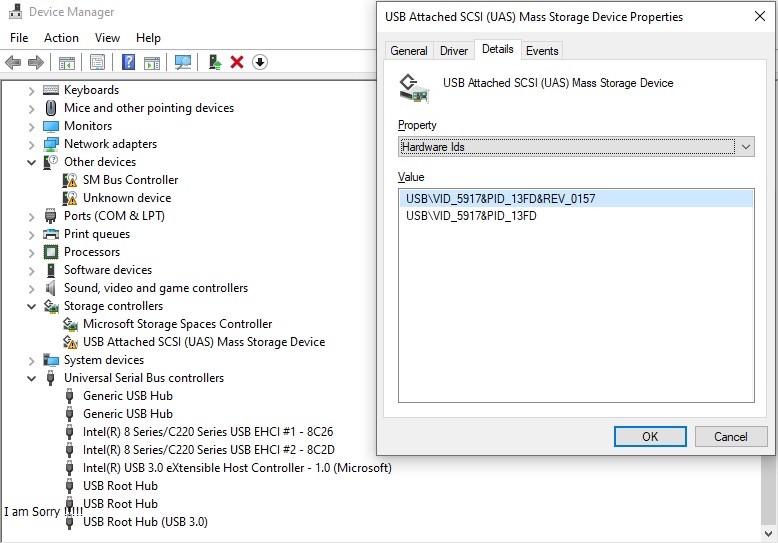Open the Property dropdown showing Hardware Ids
This screenshot has height=543, width=778.
point(576,147)
